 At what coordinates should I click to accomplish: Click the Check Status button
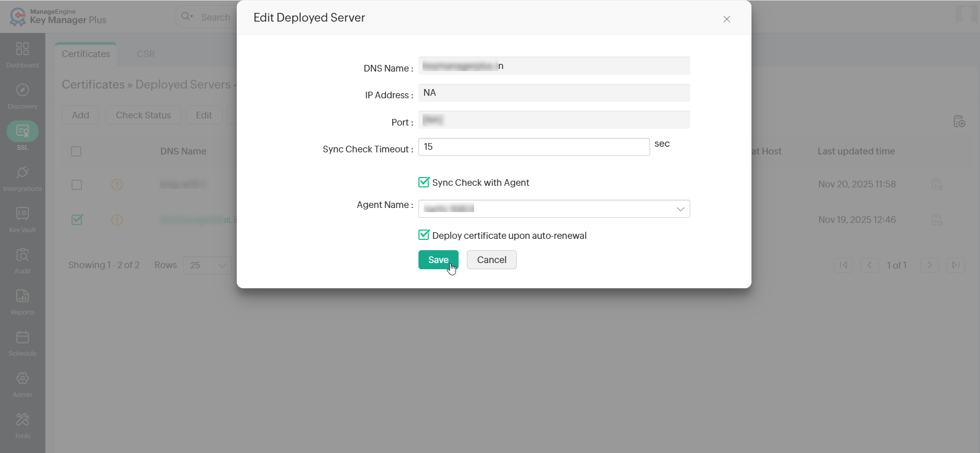pyautogui.click(x=143, y=115)
